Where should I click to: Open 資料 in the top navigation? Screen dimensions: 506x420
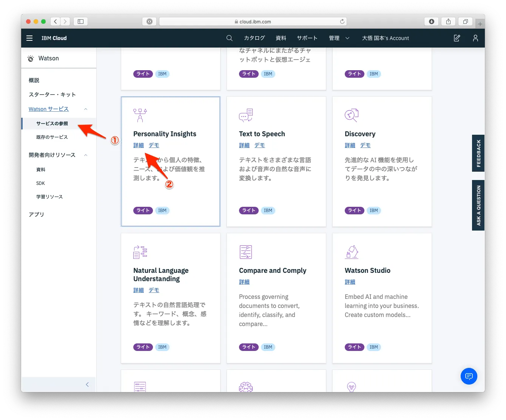281,38
